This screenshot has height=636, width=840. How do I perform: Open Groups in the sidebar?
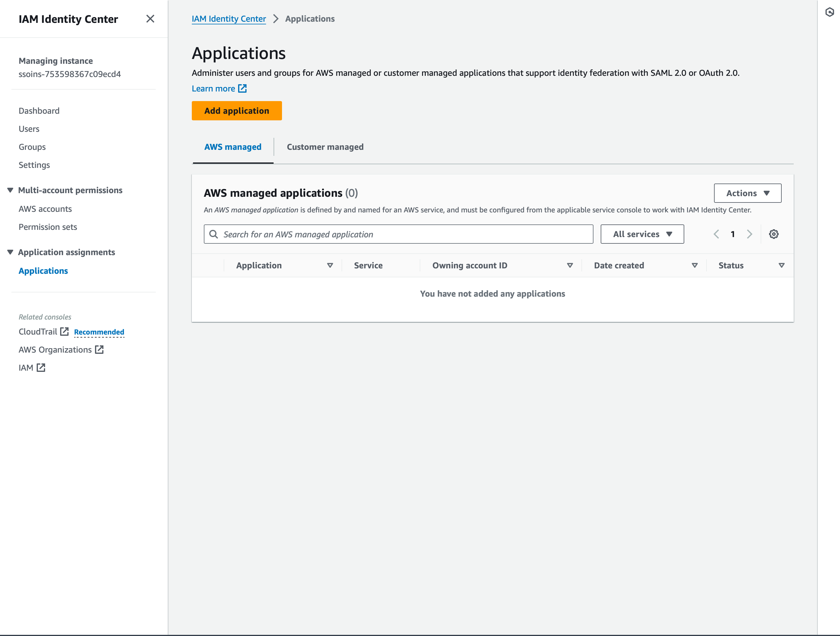coord(32,147)
